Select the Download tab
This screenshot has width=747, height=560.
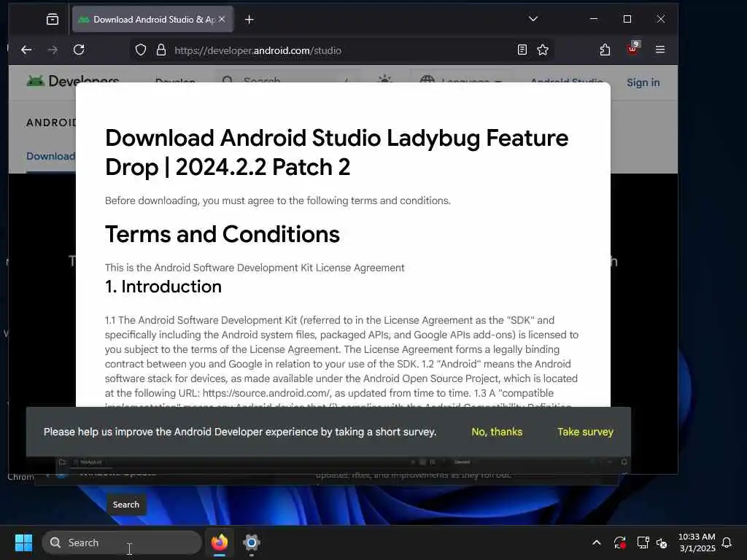(x=50, y=156)
